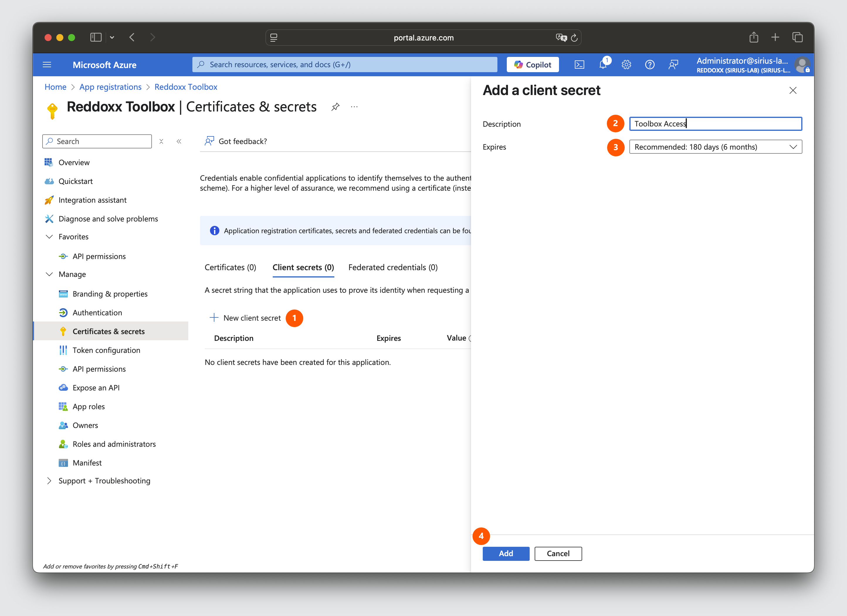The width and height of the screenshot is (847, 616).
Task: Open the help question mark menu
Action: [650, 65]
